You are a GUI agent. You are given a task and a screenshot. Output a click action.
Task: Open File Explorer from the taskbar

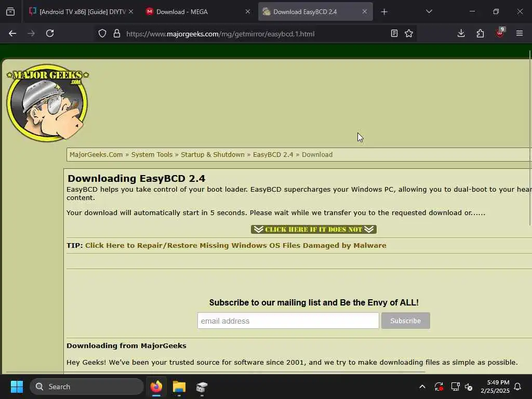click(179, 387)
